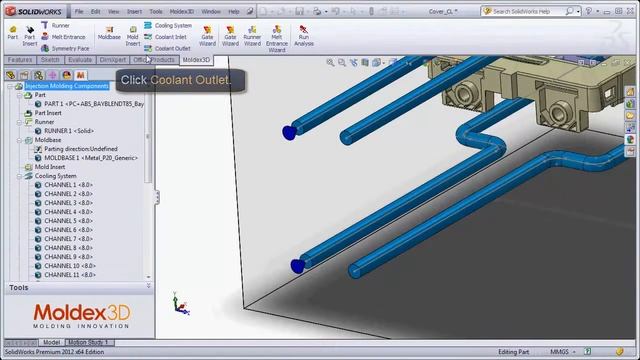Open the Insert menu

(134, 11)
